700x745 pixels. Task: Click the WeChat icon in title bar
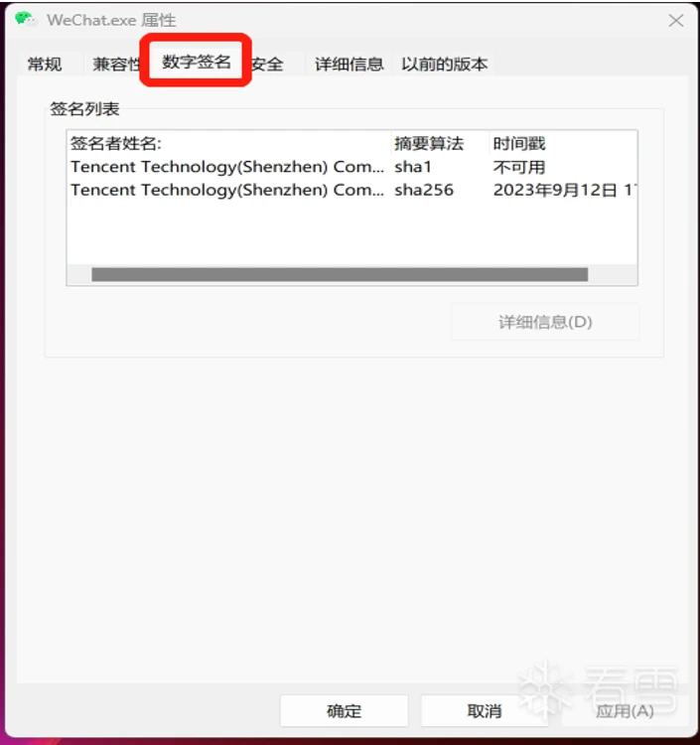point(25,19)
